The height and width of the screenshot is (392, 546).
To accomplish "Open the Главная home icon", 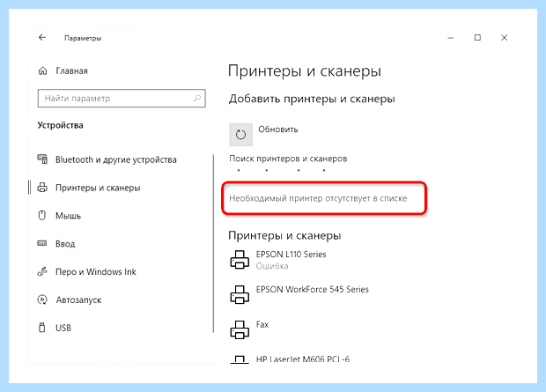I will click(43, 70).
